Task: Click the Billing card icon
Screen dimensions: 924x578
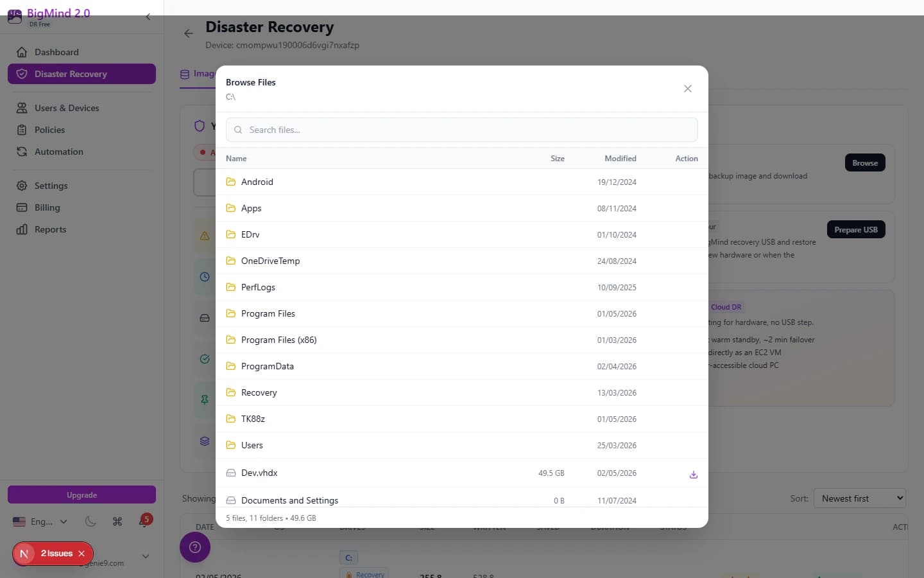Action: (22, 207)
